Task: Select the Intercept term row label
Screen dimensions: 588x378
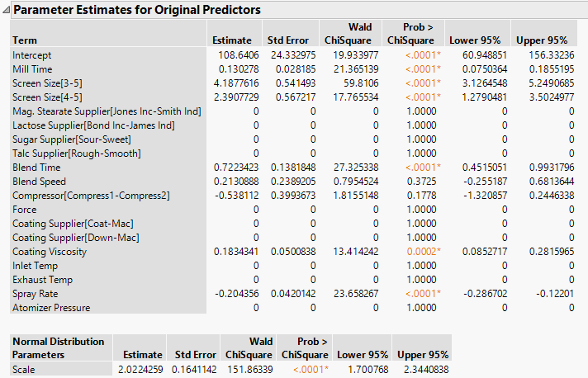Action: (x=32, y=54)
